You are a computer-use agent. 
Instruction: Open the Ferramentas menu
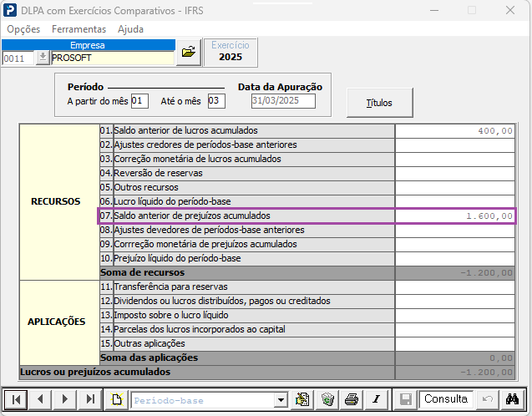pyautogui.click(x=79, y=29)
